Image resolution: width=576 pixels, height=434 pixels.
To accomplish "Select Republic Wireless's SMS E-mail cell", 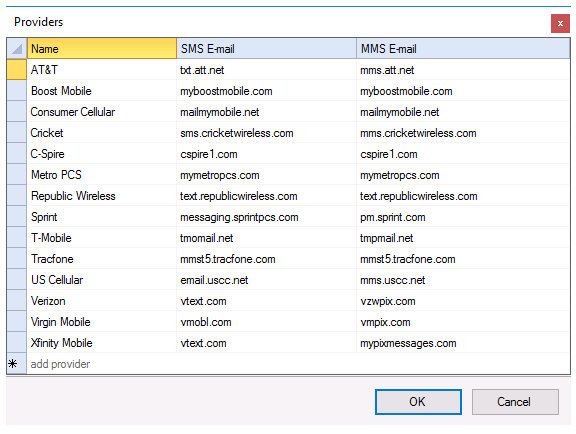I will 266,196.
